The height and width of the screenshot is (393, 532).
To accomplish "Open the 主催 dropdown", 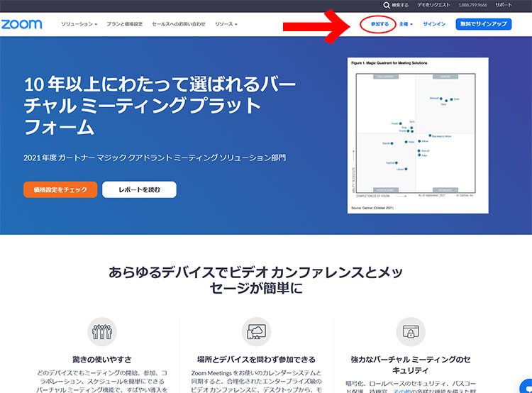I will pos(406,24).
